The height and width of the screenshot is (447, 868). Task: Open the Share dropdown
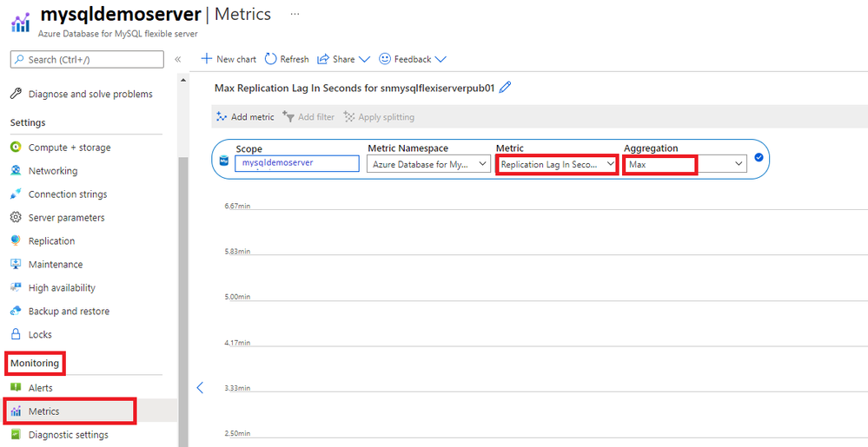point(343,59)
